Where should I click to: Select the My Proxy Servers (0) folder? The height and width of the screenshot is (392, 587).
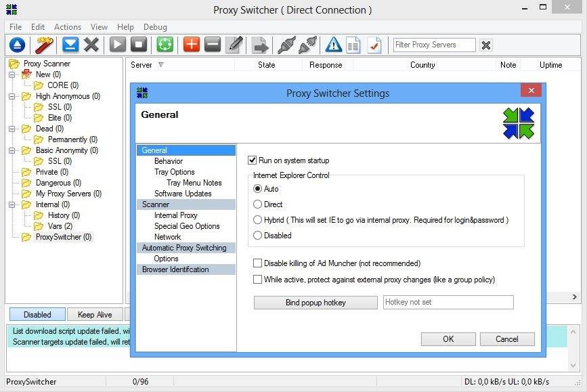(68, 194)
